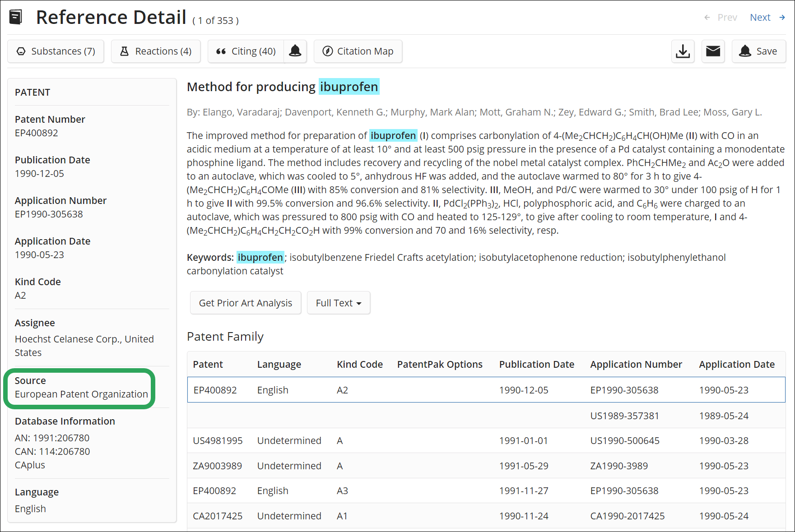
Task: Click the Save alert button
Action: tap(758, 51)
